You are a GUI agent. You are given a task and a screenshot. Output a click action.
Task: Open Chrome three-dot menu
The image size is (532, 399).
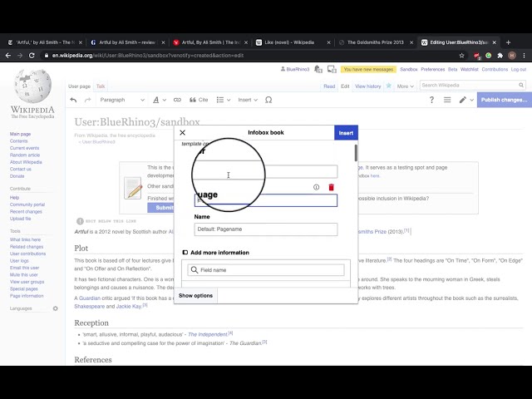click(x=524, y=56)
